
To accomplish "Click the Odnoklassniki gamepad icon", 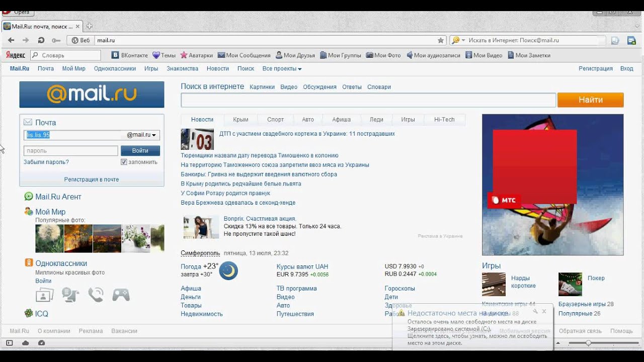I will point(121,295).
